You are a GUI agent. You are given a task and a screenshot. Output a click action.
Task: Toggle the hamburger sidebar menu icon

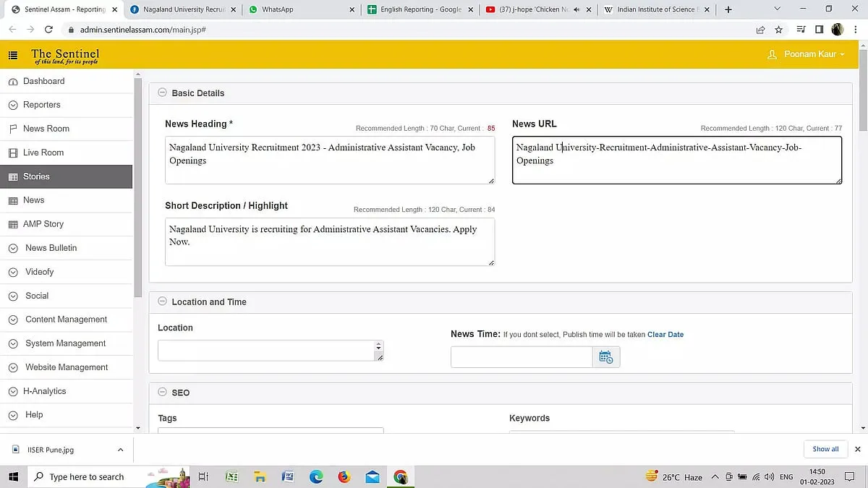(13, 55)
